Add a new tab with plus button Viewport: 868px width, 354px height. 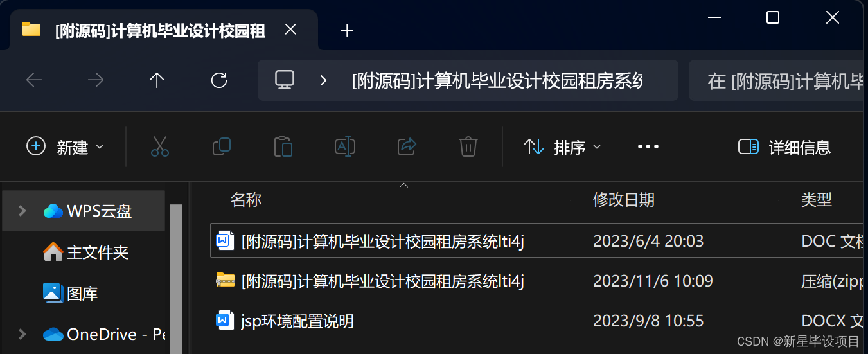[347, 30]
